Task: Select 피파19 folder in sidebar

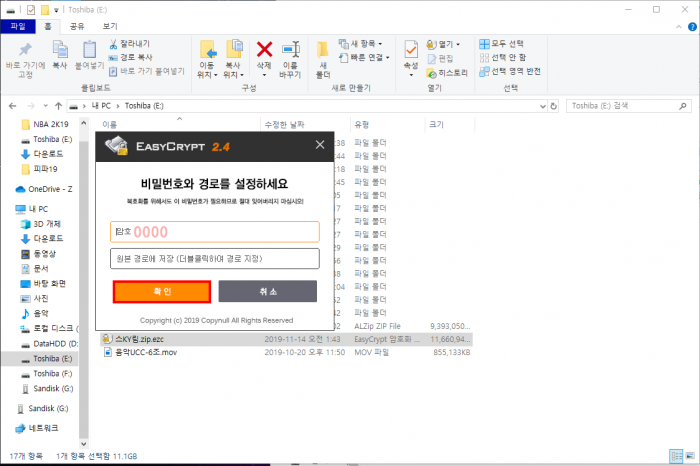Action: (x=39, y=169)
